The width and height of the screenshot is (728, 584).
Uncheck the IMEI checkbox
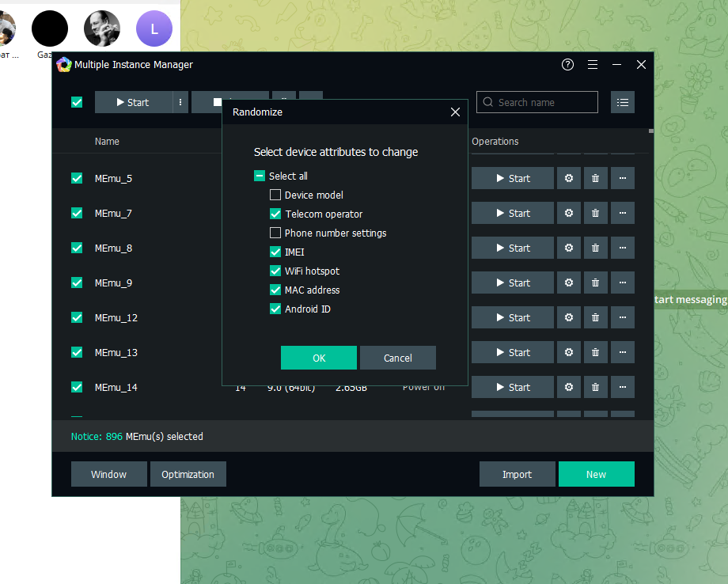point(275,252)
